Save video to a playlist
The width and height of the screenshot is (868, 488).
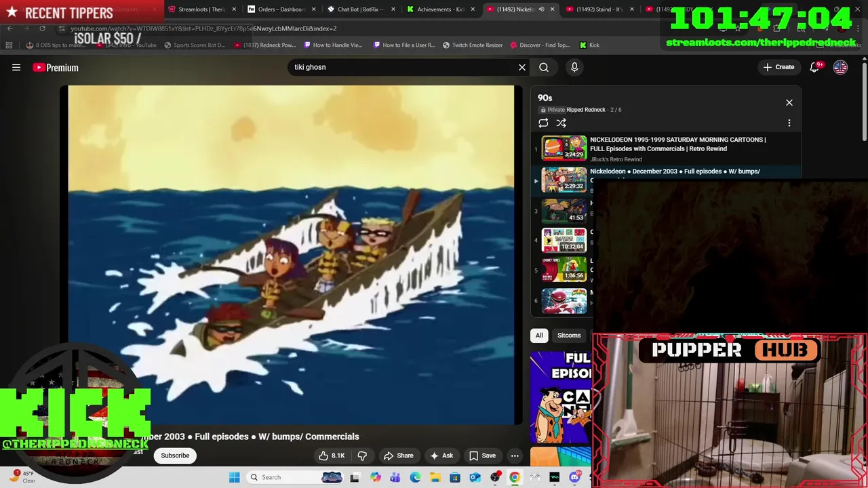(x=482, y=455)
